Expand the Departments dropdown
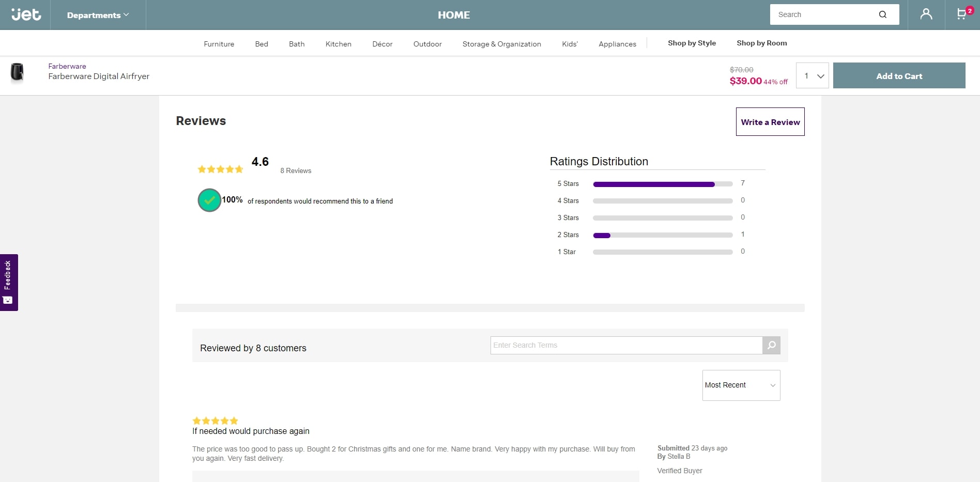This screenshot has height=482, width=980. pyautogui.click(x=98, y=15)
